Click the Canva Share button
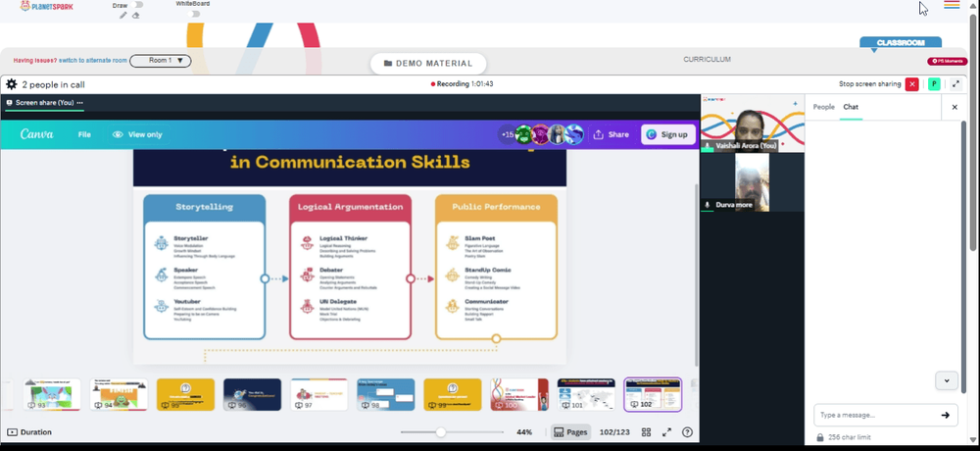The image size is (980, 451). pos(611,134)
